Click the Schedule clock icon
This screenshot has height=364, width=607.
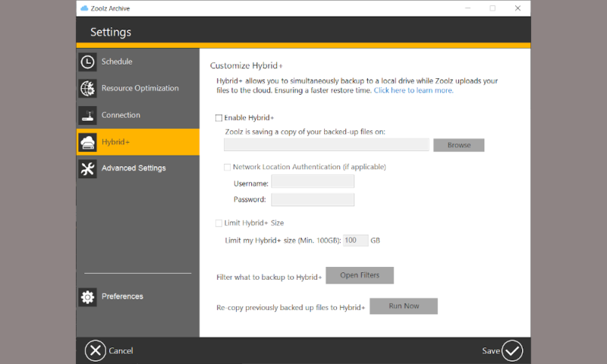click(x=87, y=62)
